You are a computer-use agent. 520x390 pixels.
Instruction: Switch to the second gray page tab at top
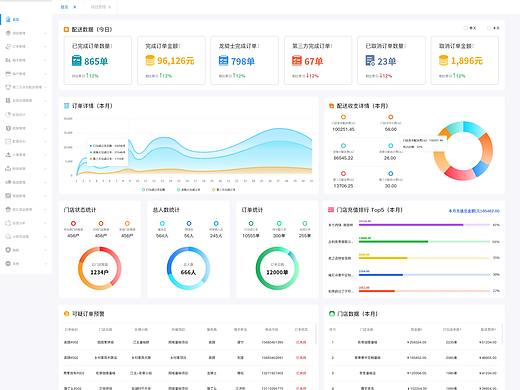98,7
